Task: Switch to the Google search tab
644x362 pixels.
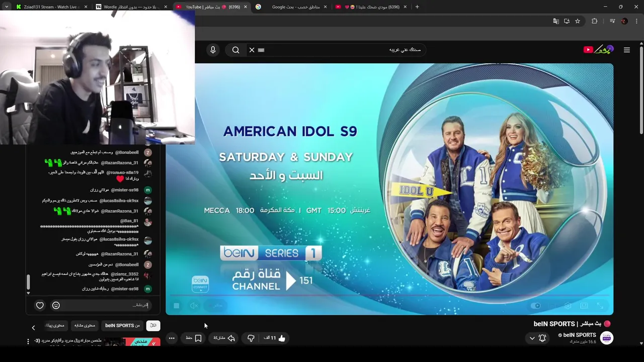Action: (292, 7)
